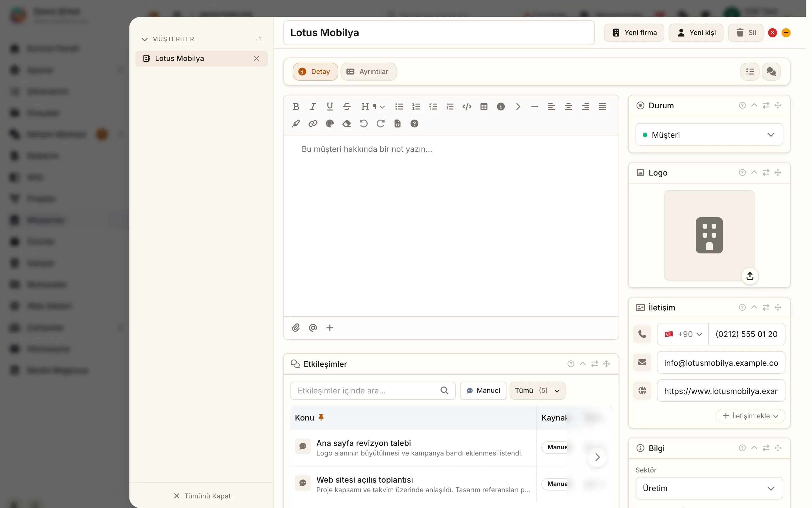The height and width of the screenshot is (508, 812).
Task: Open the Tümü (5) filter dropdown
Action: point(537,390)
